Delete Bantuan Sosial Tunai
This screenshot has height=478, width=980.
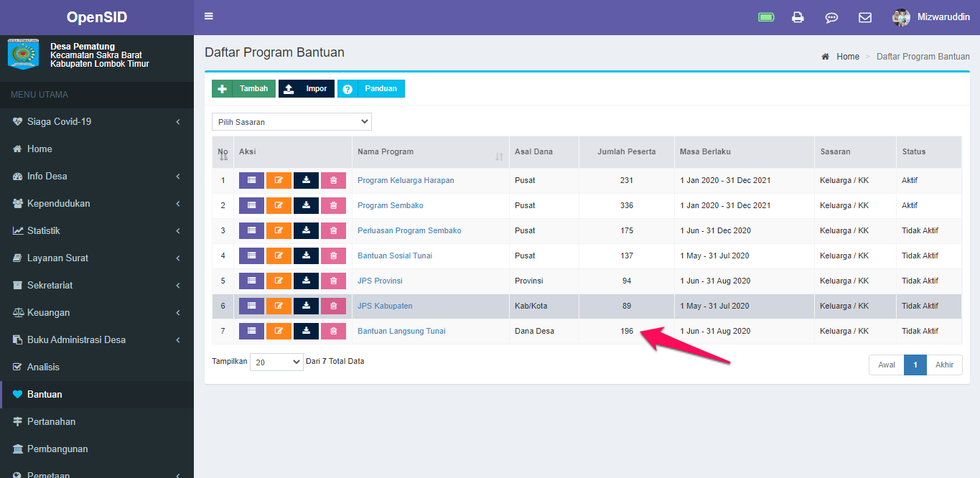(x=333, y=256)
